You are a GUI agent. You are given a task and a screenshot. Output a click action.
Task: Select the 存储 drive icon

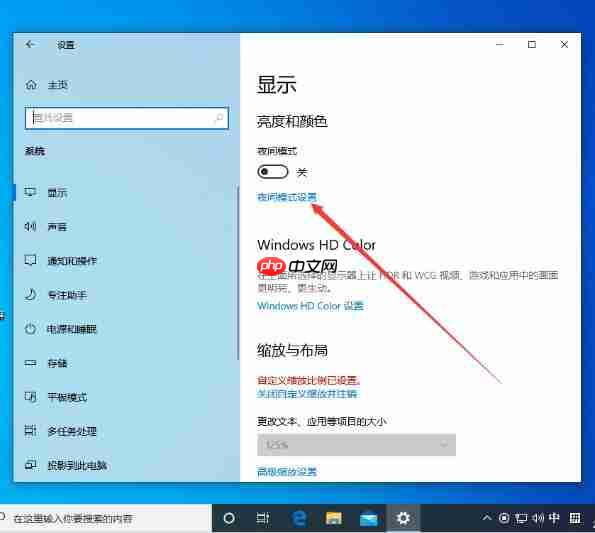point(30,363)
